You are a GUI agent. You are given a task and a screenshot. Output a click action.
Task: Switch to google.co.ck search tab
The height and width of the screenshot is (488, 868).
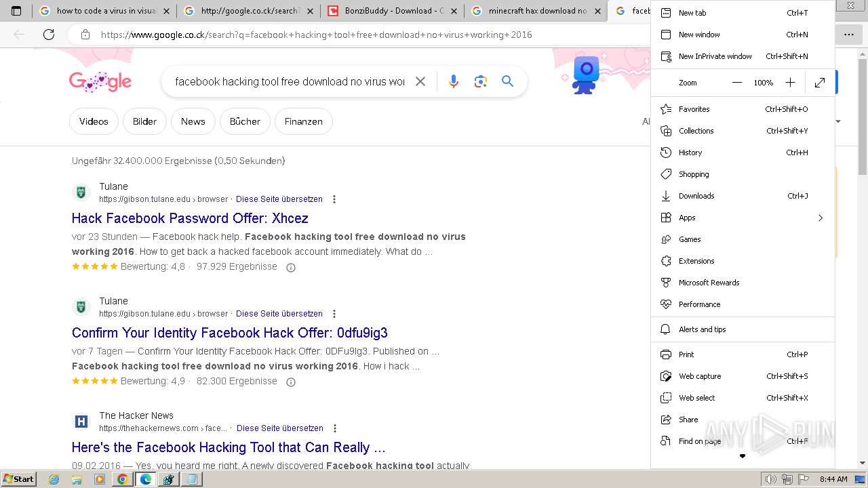click(248, 11)
